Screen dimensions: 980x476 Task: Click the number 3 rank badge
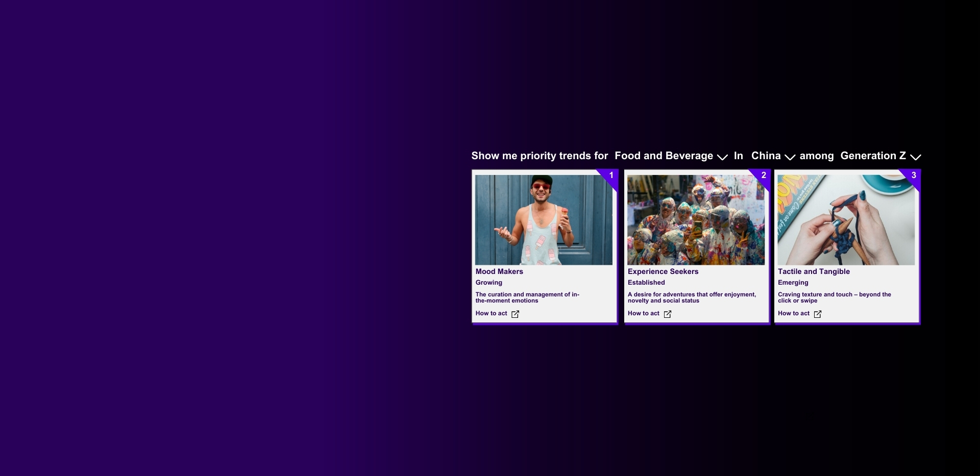coord(913,176)
